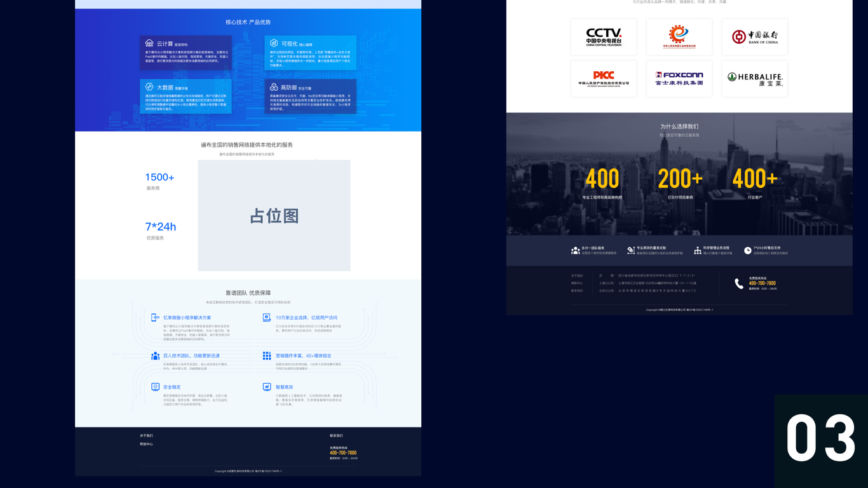Open the red-blue gear emblem partner card
This screenshot has width=868, height=488.
pyautogui.click(x=679, y=37)
